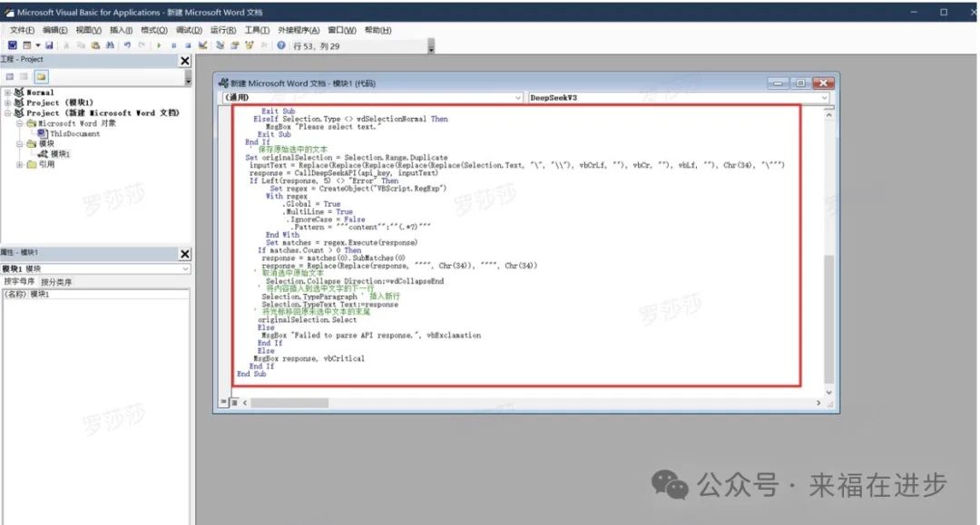
Task: Open the 外接程序(A) menu
Action: (x=299, y=30)
